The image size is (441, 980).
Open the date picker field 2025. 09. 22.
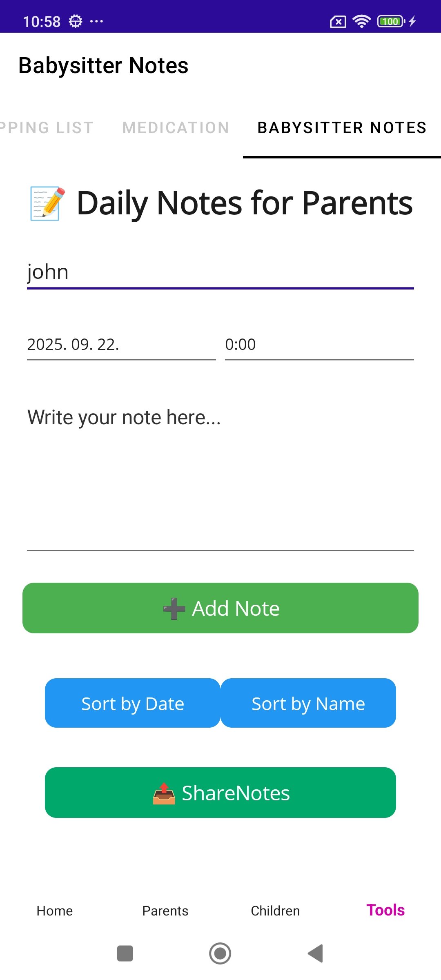[121, 345]
